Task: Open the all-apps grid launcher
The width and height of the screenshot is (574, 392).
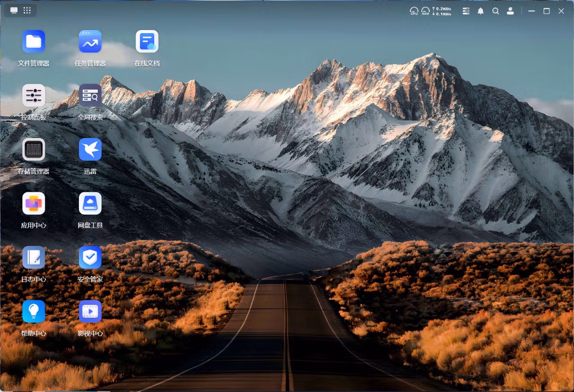Action: pos(27,10)
